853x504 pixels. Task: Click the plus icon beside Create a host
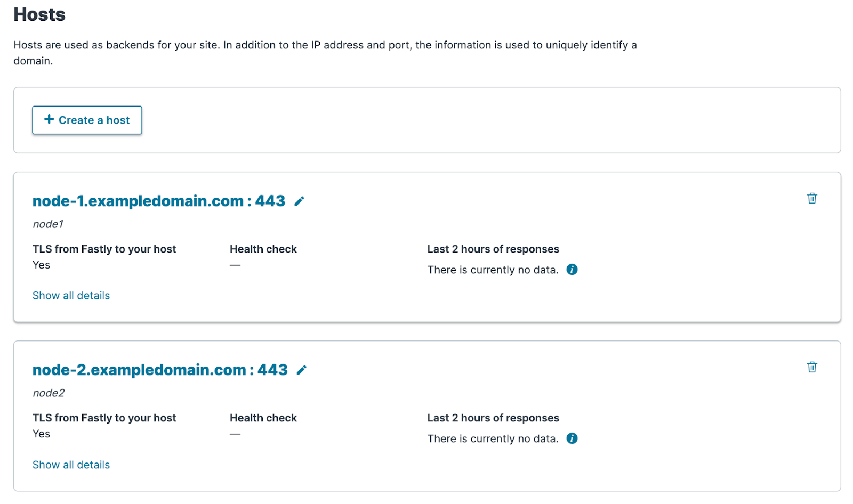[49, 119]
